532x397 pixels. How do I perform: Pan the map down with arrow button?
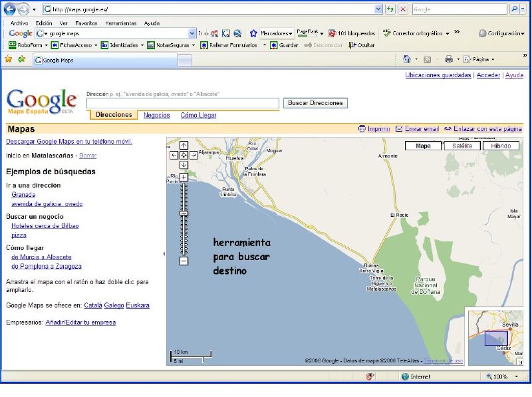(x=184, y=165)
